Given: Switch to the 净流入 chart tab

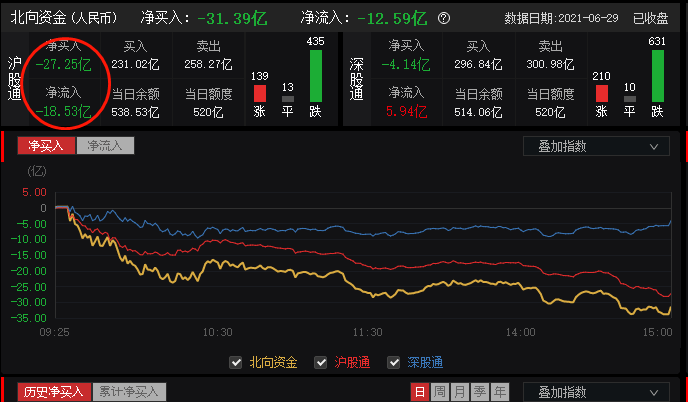Looking at the screenshot, I should (x=104, y=146).
